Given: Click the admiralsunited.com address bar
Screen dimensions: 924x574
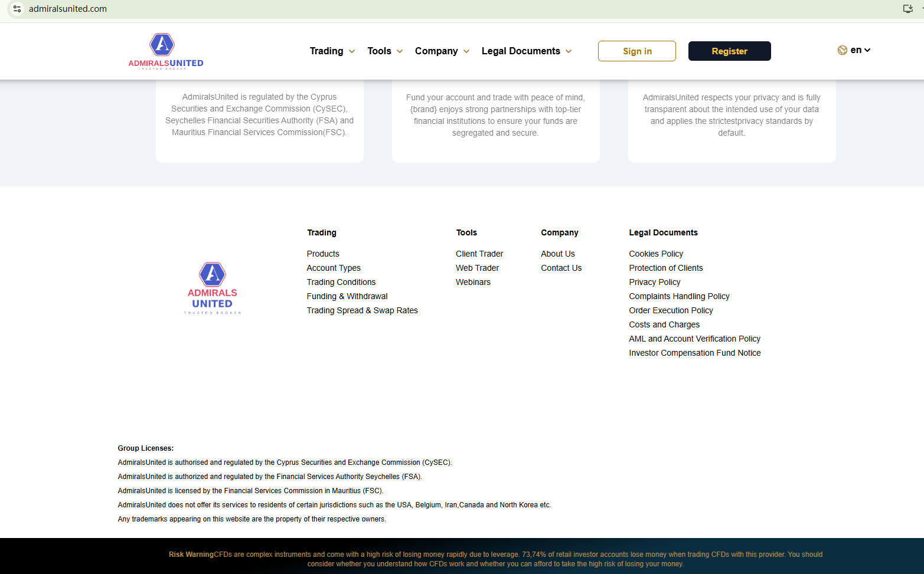Looking at the screenshot, I should [x=68, y=9].
